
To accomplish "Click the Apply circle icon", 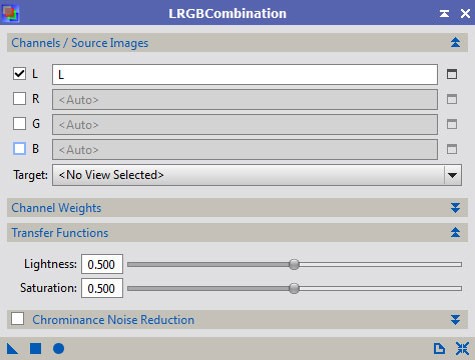I will tap(58, 349).
